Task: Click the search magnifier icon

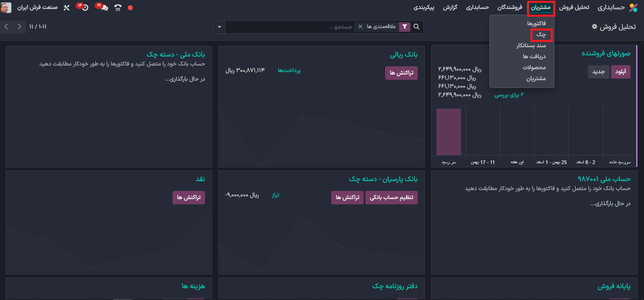Action: [x=417, y=26]
